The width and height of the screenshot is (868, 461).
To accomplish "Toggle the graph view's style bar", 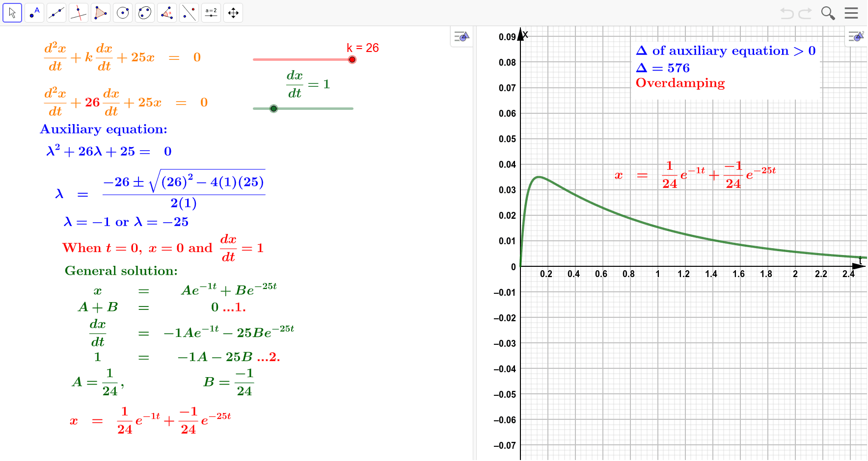I will pyautogui.click(x=856, y=37).
